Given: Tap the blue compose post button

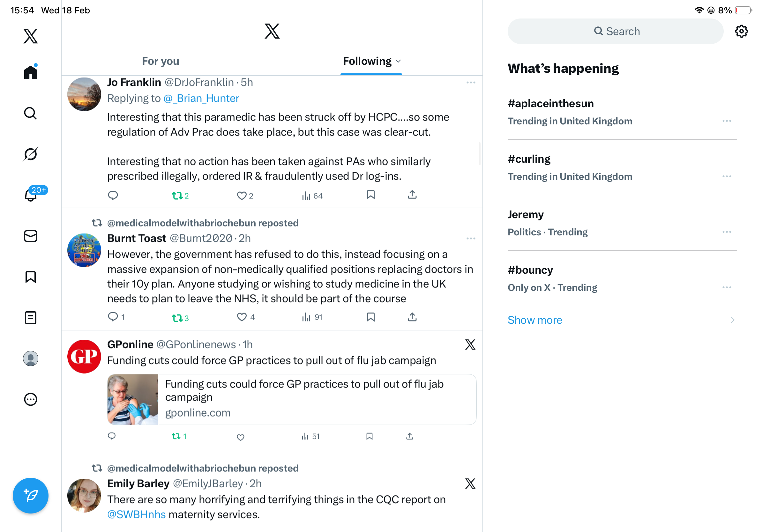Looking at the screenshot, I should click(x=31, y=495).
